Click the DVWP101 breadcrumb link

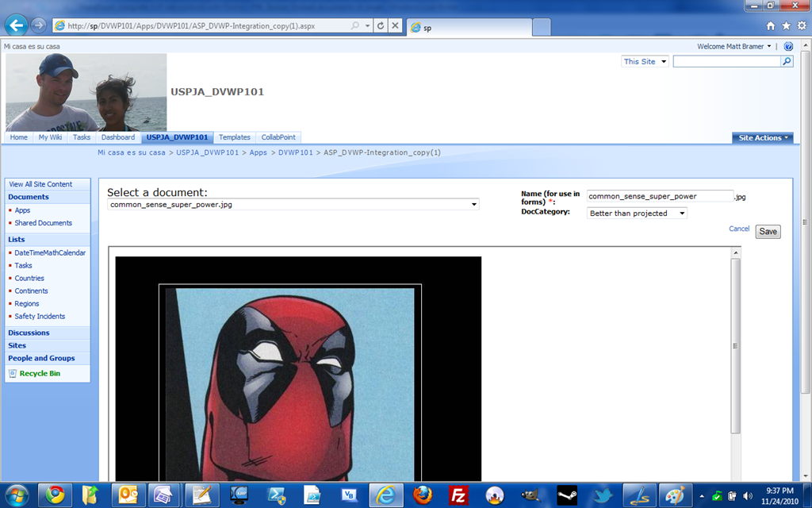296,152
